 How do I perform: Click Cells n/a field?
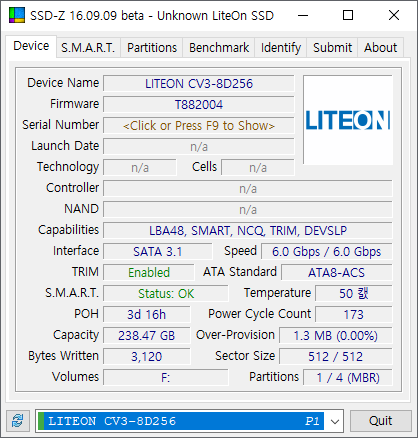[258, 168]
